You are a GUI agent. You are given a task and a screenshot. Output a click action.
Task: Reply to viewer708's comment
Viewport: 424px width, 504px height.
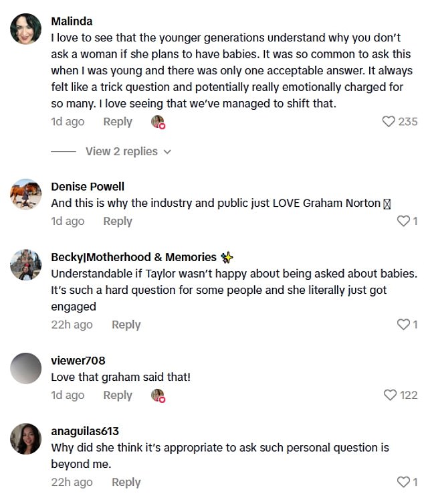pyautogui.click(x=118, y=395)
